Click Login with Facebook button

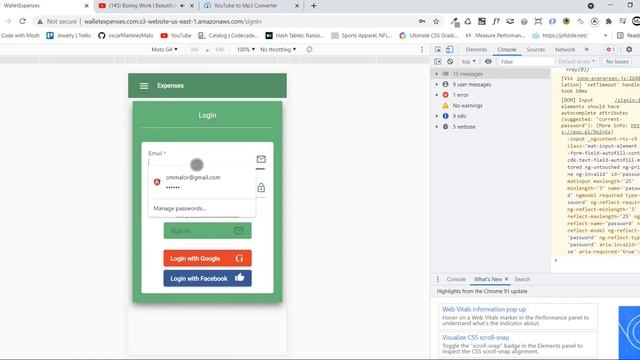tap(207, 278)
